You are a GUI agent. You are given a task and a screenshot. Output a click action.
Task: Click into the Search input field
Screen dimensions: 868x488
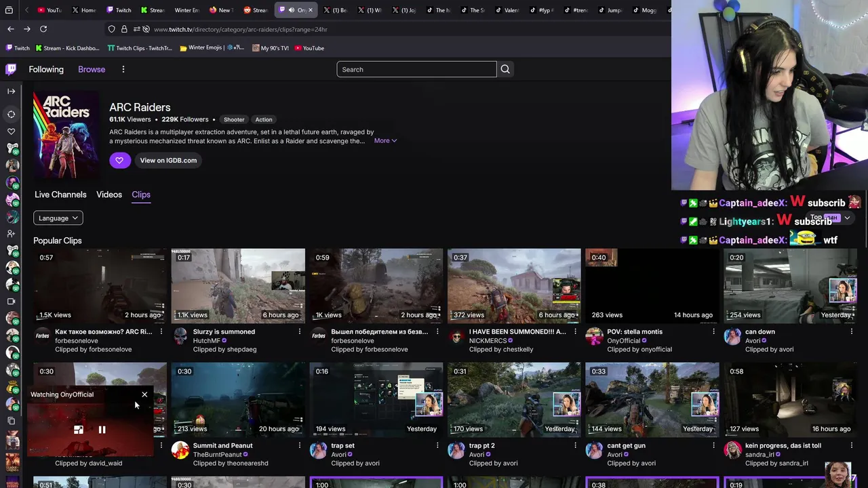coord(416,69)
